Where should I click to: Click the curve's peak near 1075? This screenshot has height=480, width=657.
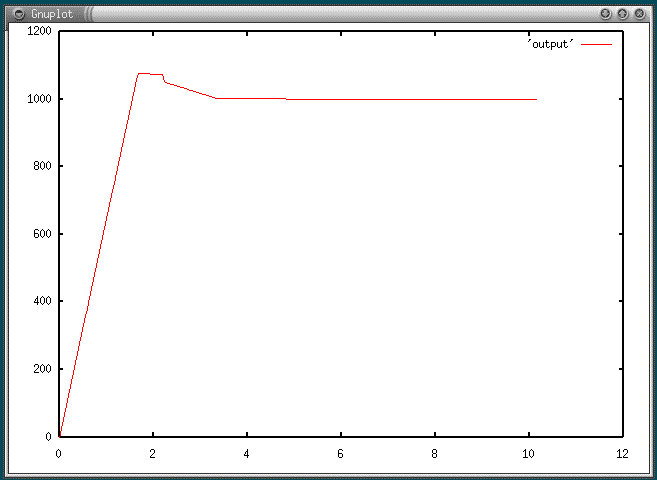pos(143,74)
